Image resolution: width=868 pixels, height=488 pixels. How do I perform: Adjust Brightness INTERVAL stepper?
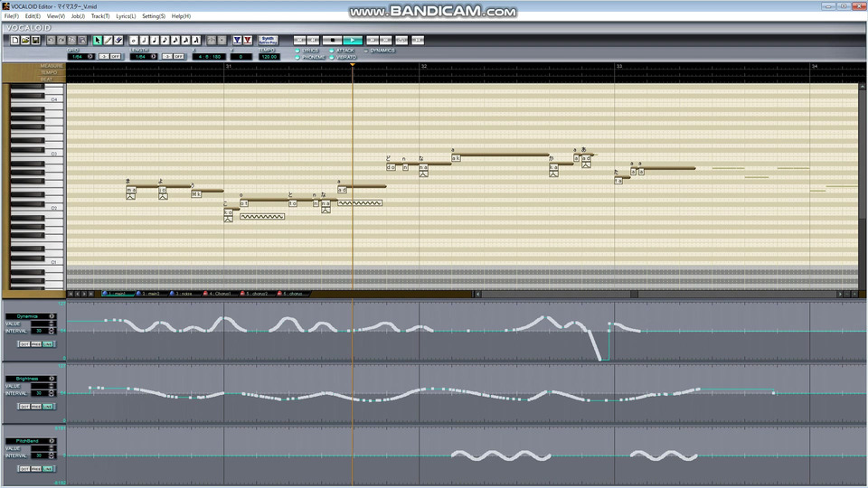[x=52, y=393]
